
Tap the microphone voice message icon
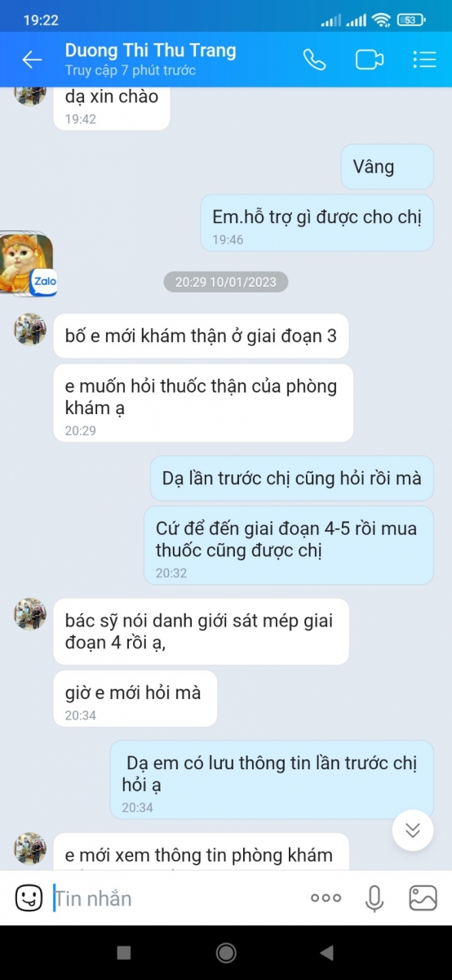coord(374,898)
